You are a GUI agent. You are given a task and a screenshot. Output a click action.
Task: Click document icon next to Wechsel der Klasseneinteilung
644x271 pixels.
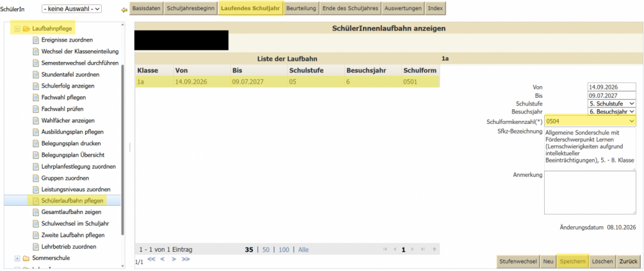[35, 52]
